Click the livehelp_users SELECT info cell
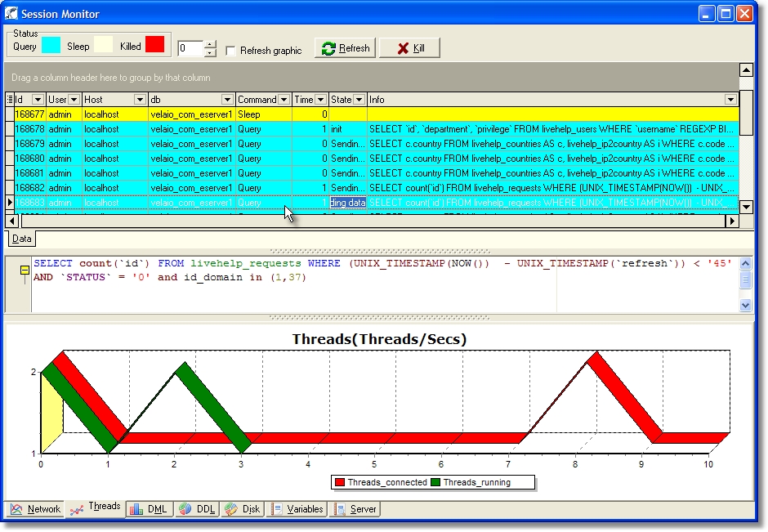 (x=552, y=129)
